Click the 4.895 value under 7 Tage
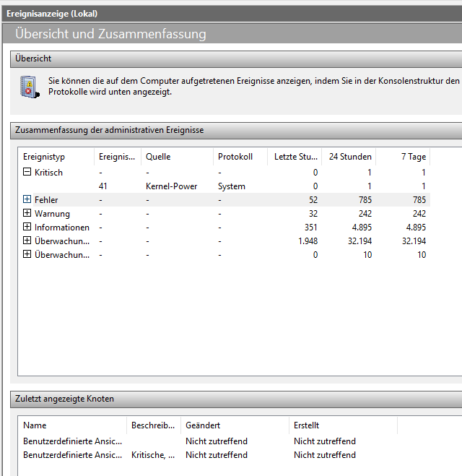462x476 pixels. tap(416, 228)
